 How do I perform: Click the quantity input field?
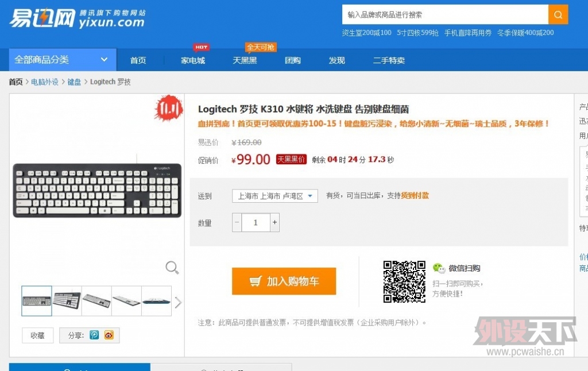[256, 222]
